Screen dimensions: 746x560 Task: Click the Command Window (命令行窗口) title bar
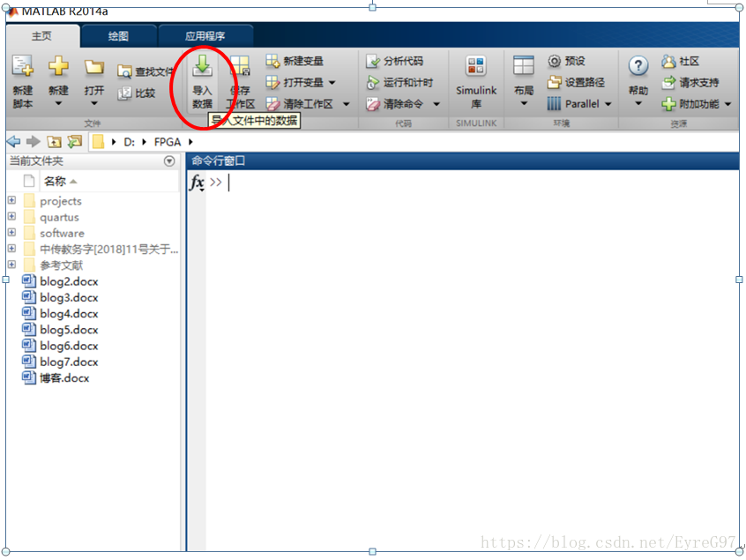(462, 161)
